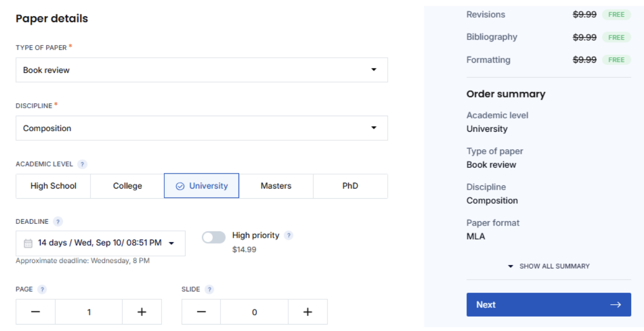Click the page number input field
This screenshot has width=644, height=331.
pos(89,311)
